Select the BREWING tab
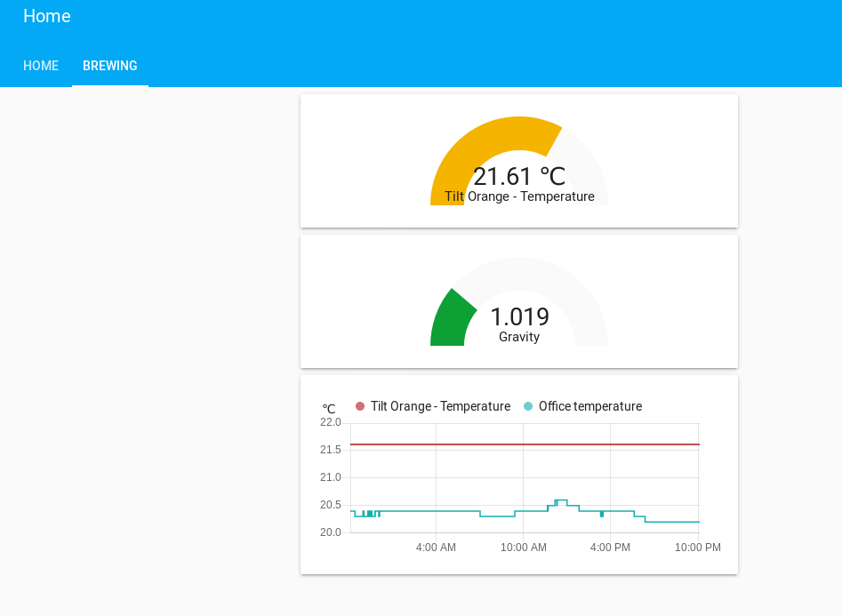Screen dimensions: 842x616 pos(110,65)
